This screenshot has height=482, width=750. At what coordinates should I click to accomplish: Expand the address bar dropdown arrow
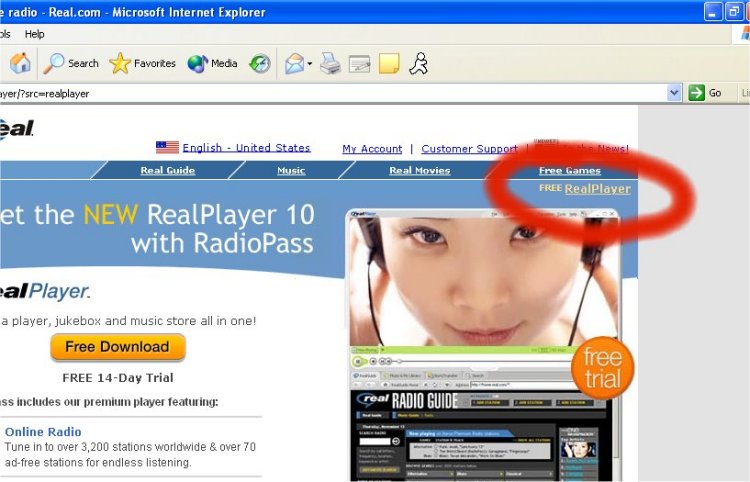tap(674, 92)
